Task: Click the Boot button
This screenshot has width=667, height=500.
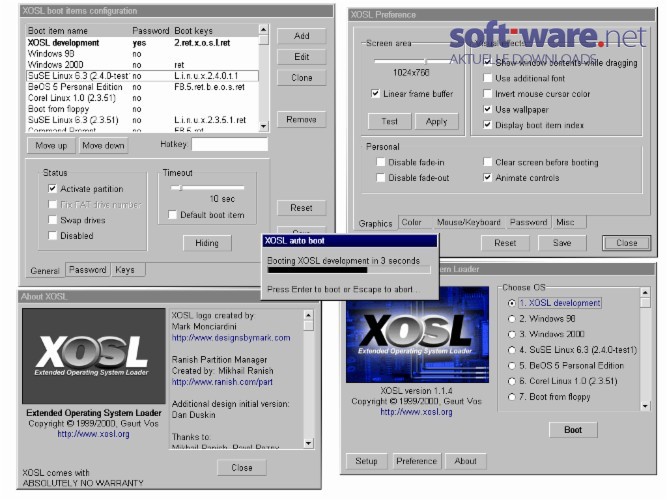Action: pos(573,430)
